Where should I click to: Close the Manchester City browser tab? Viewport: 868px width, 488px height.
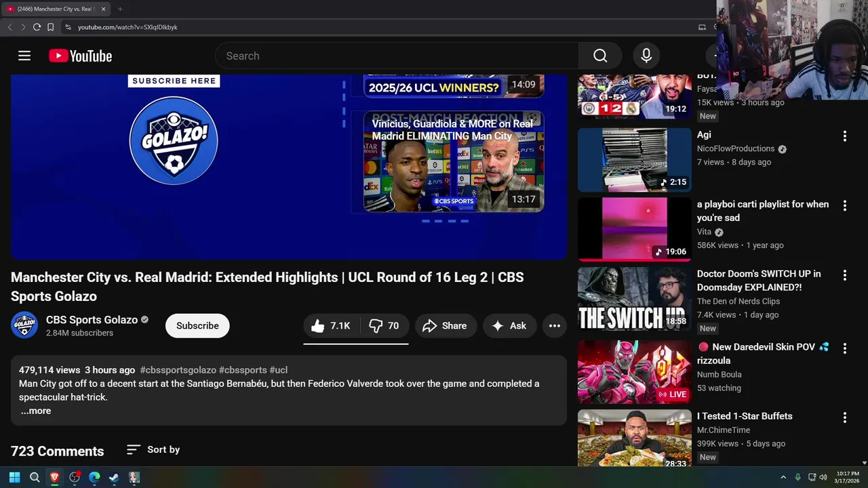coord(104,9)
